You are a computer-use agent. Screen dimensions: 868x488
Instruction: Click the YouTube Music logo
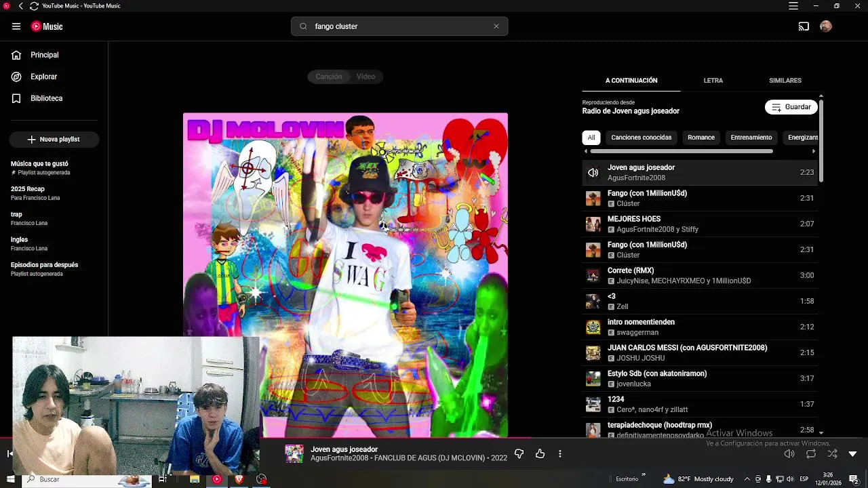pos(47,26)
